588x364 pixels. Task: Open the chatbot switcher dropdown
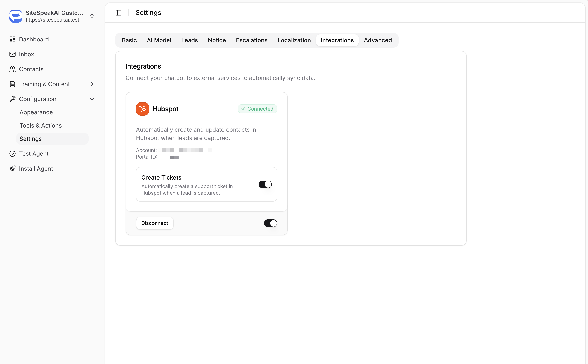pyautogui.click(x=92, y=16)
